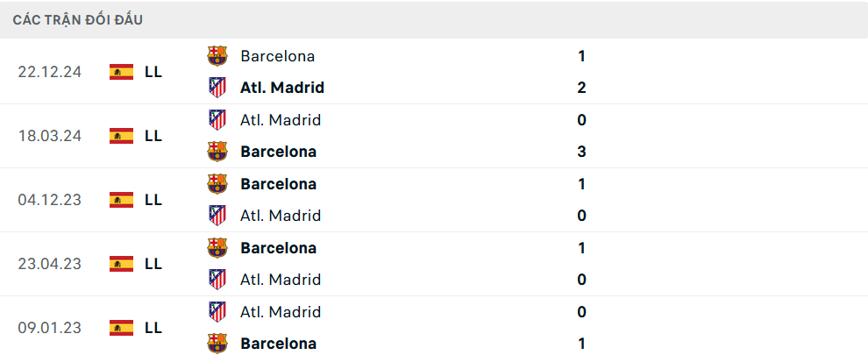Open Atl. Madrid team name in 22.12.24 match
868x355 pixels.
tap(281, 88)
